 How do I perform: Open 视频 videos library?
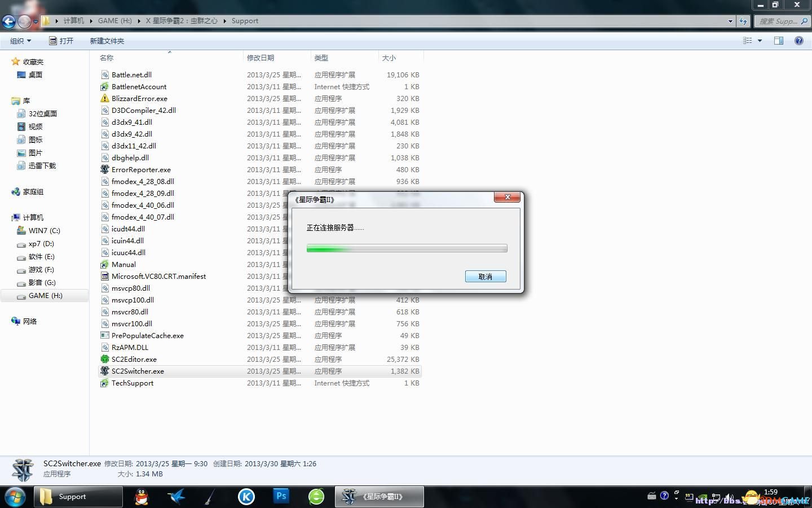point(36,126)
